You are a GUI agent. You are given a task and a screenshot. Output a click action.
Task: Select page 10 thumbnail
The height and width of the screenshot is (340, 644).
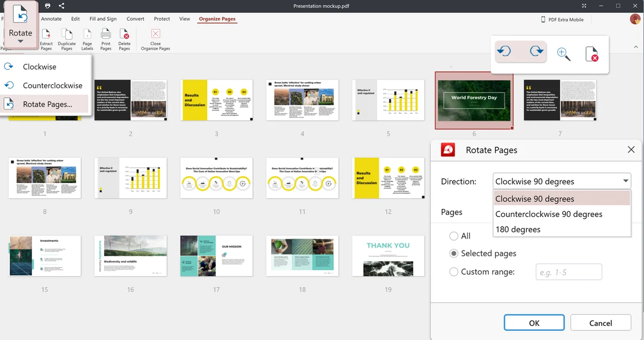tap(216, 178)
